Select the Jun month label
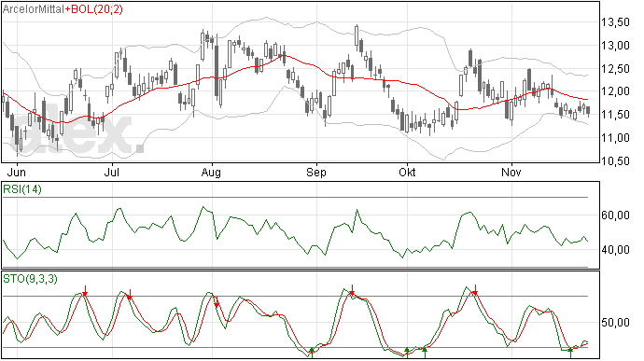The width and height of the screenshot is (644, 361). [x=17, y=172]
